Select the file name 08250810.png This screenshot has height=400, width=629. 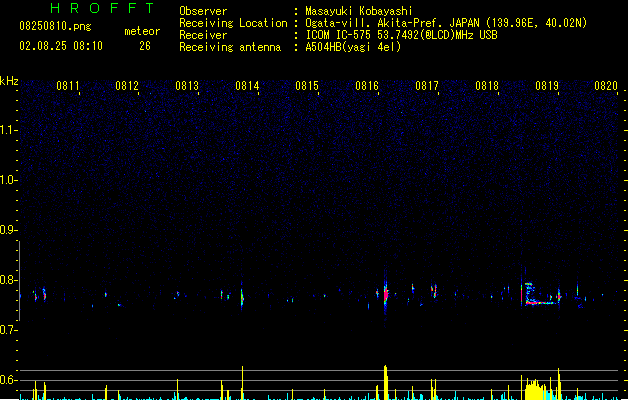55,26
